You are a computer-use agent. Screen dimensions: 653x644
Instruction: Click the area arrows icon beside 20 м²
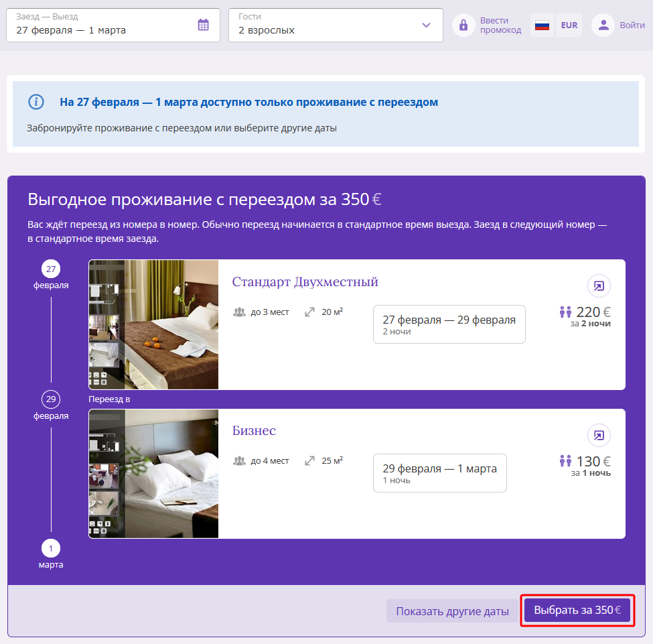point(309,312)
